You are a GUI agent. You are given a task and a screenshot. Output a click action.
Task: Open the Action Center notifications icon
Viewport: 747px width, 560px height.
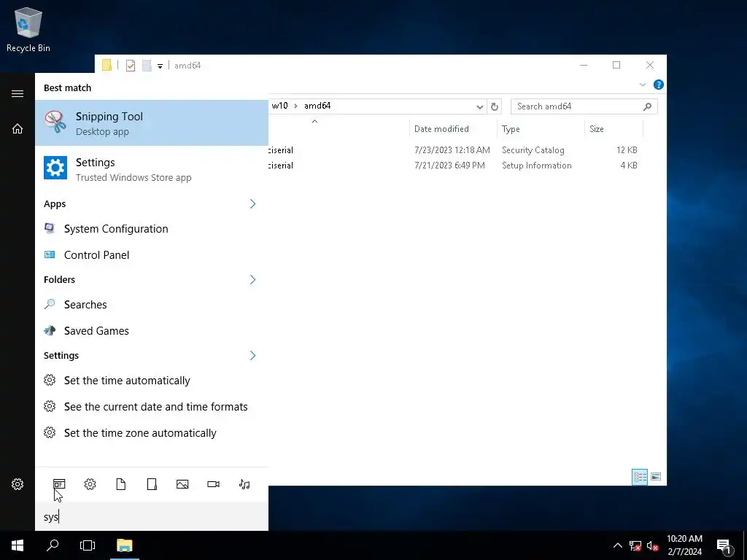pos(724,545)
